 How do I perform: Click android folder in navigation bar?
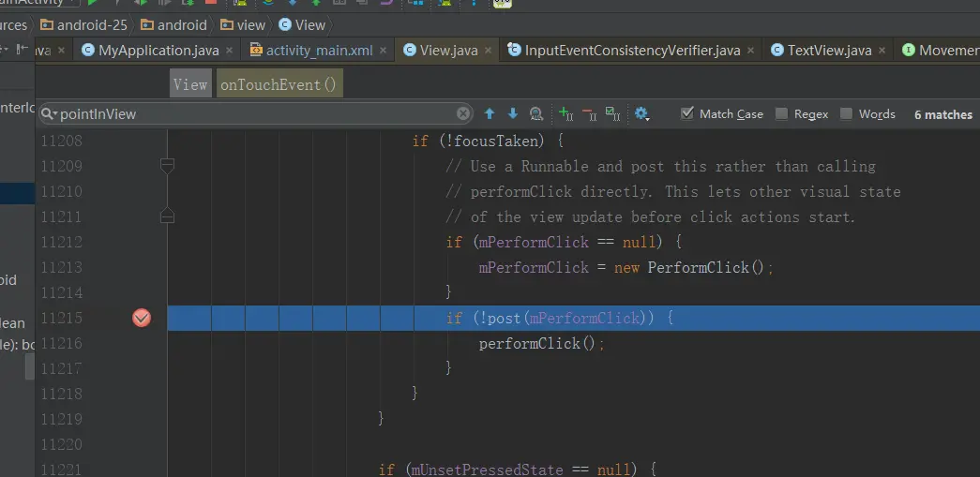(x=173, y=25)
